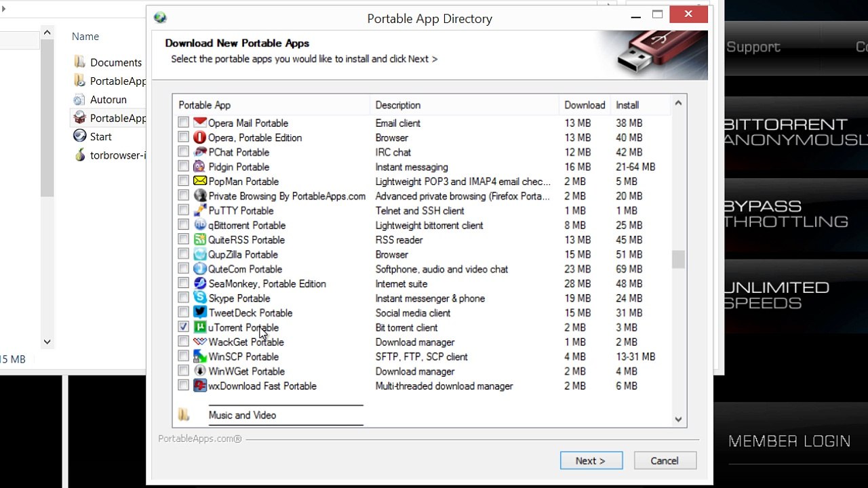Click the Next > button
This screenshot has width=868, height=488.
[x=591, y=461]
